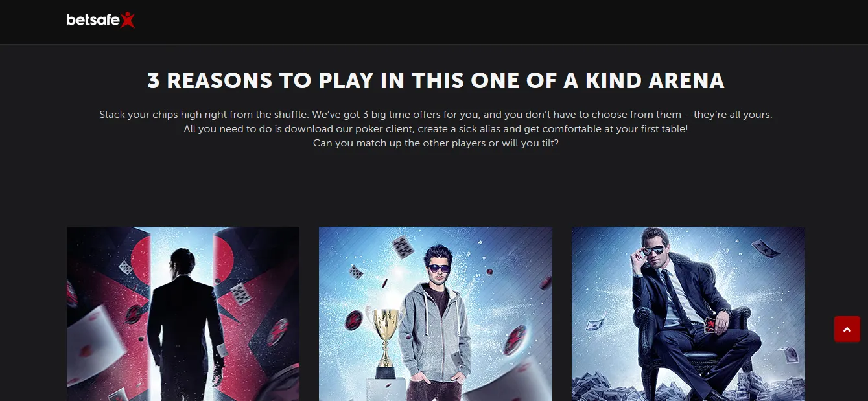This screenshot has height=401, width=868.
Task: Click the 'Can you match up' question line
Action: click(x=436, y=143)
